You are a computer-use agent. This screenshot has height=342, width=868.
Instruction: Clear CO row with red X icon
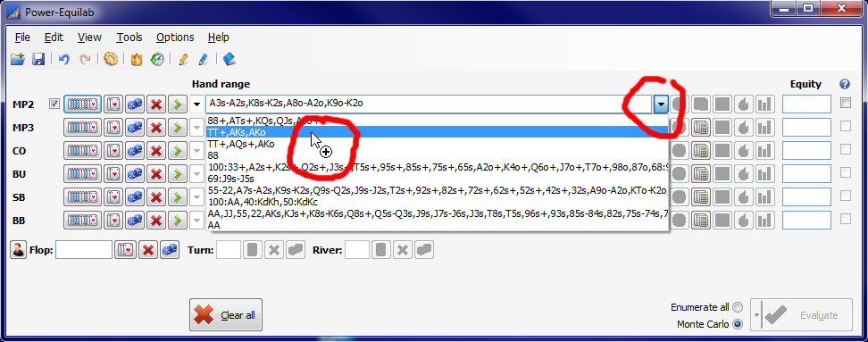click(x=156, y=151)
